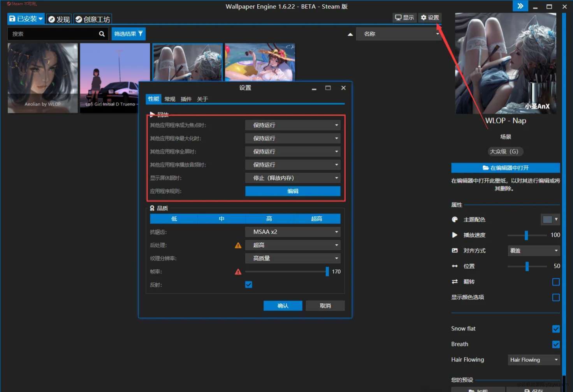Open 对齐方式 覆盖 dropdown

coord(534,250)
